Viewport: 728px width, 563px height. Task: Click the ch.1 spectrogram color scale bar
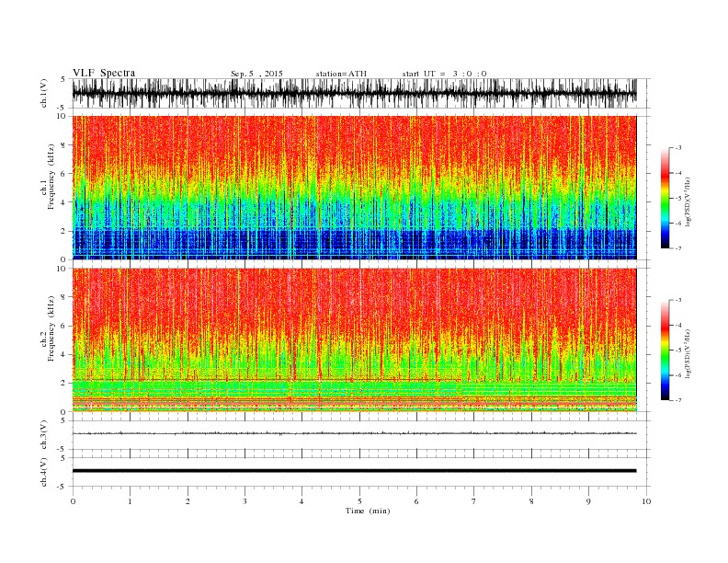click(665, 198)
